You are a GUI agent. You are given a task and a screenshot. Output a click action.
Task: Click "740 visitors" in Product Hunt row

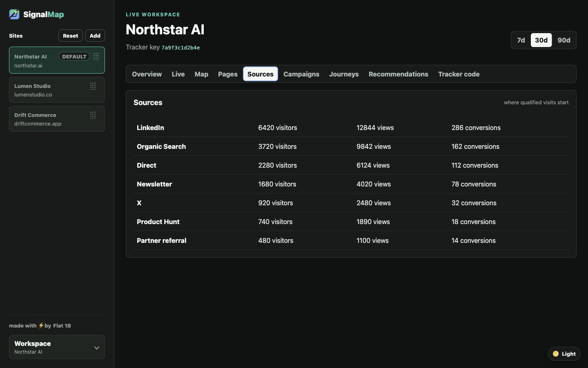coord(275,222)
